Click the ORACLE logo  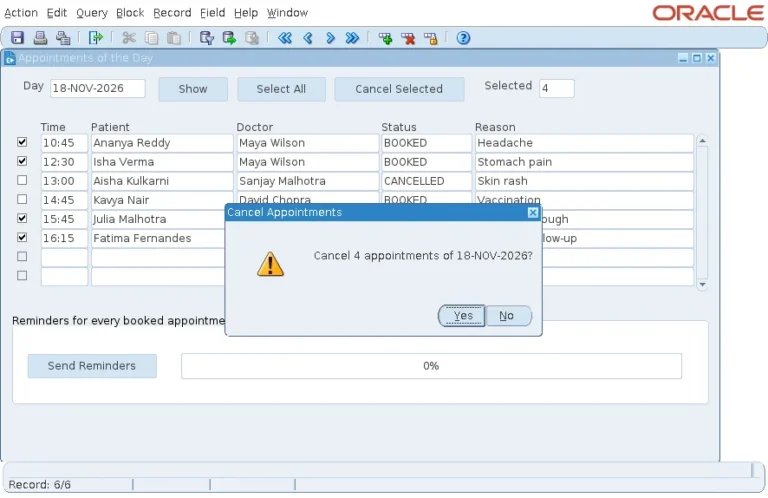pos(708,13)
